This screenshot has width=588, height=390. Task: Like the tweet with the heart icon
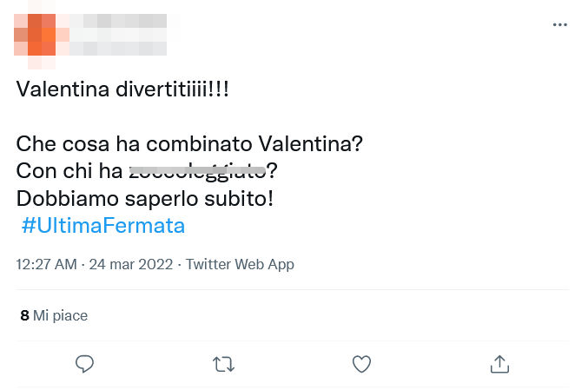tap(361, 364)
